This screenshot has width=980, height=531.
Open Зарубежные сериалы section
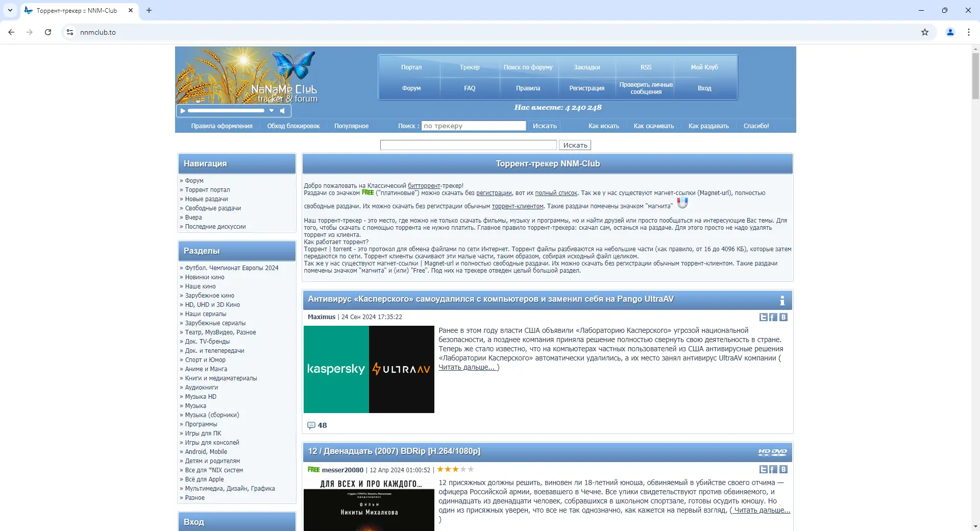(x=215, y=323)
